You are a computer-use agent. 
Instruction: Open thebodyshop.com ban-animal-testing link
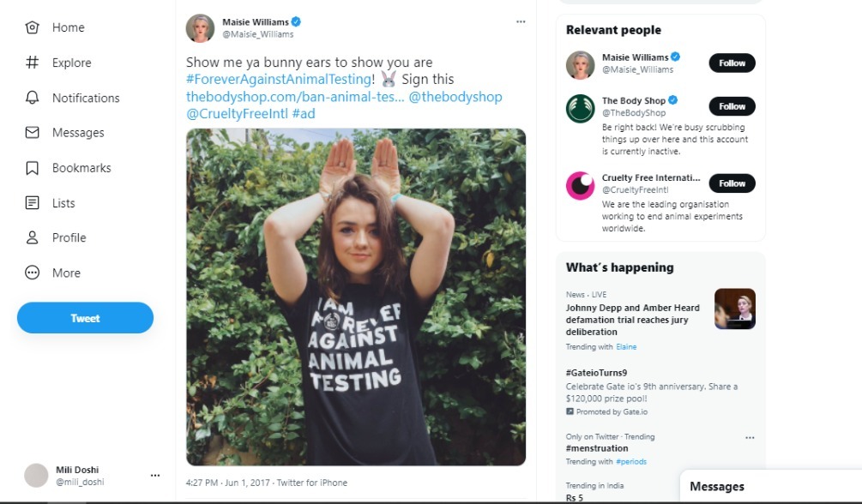pos(295,97)
